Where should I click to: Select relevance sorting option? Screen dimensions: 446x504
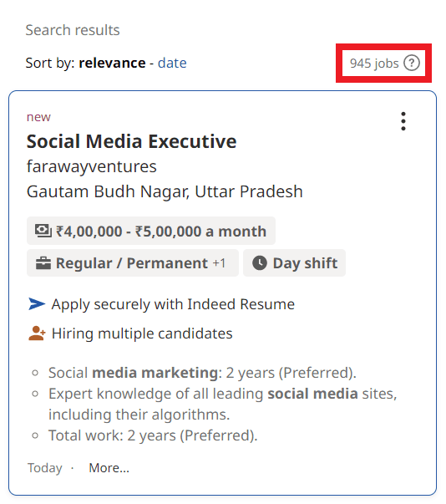pyautogui.click(x=112, y=63)
